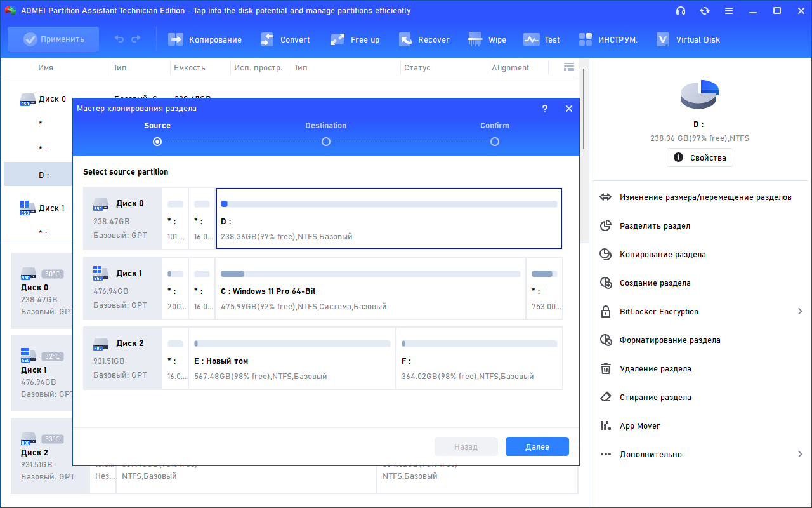Click the wizard help question mark
This screenshot has width=812, height=508.
pyautogui.click(x=544, y=109)
